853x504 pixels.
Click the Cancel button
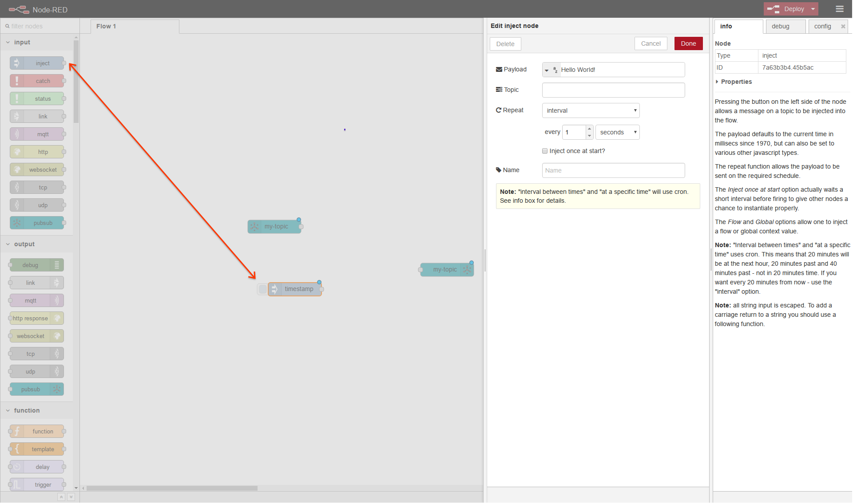651,44
